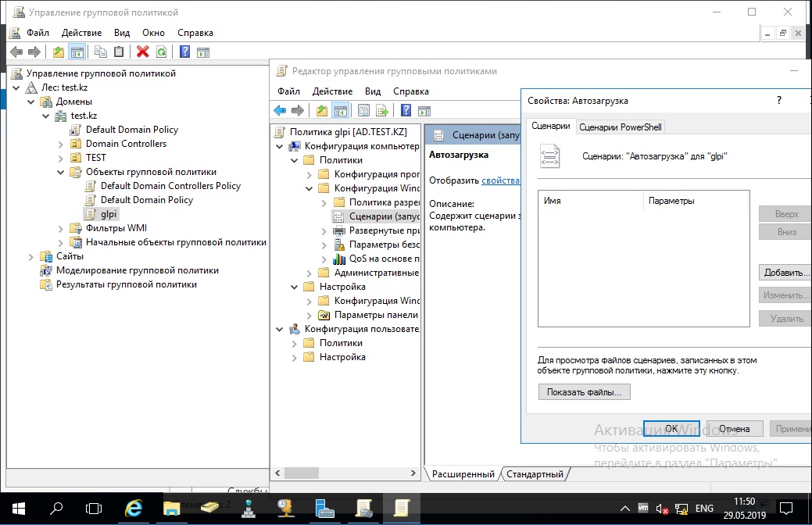Screen dimensions: 812x525
Task: Click the red X delete icon in main toolbar
Action: [142, 52]
